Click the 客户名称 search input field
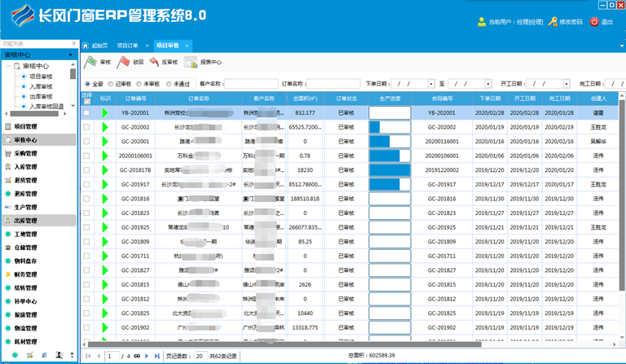This screenshot has height=364, width=626. click(x=250, y=84)
